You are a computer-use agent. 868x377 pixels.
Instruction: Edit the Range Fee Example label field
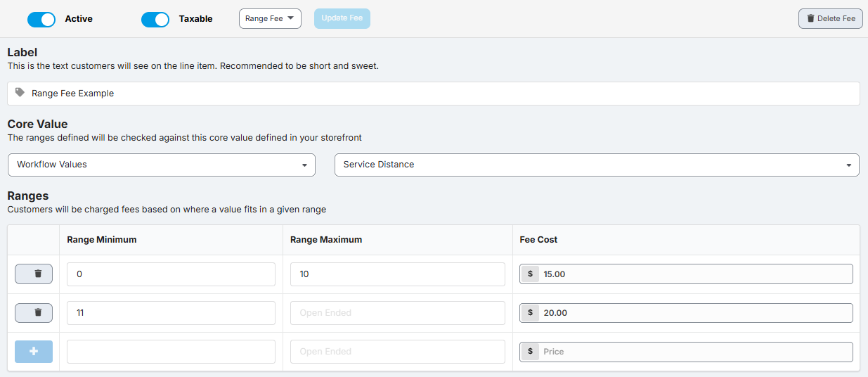[x=434, y=94]
